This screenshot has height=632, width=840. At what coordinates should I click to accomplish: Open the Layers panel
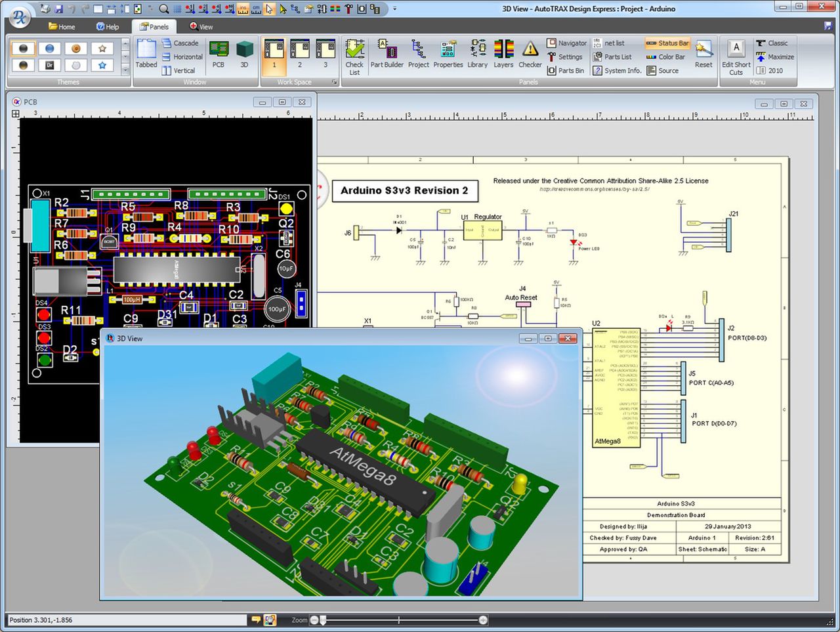pos(503,54)
